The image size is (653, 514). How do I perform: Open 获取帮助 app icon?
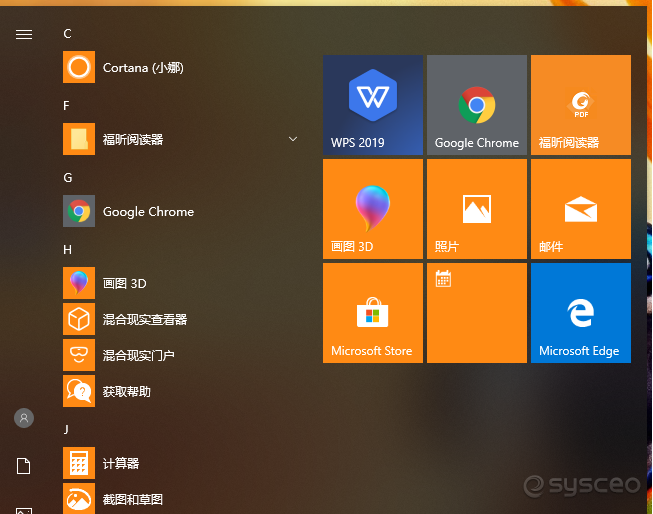[79, 391]
